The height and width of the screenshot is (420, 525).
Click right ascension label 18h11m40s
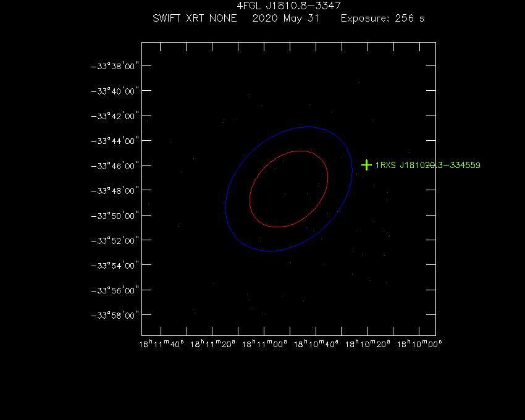coord(161,344)
